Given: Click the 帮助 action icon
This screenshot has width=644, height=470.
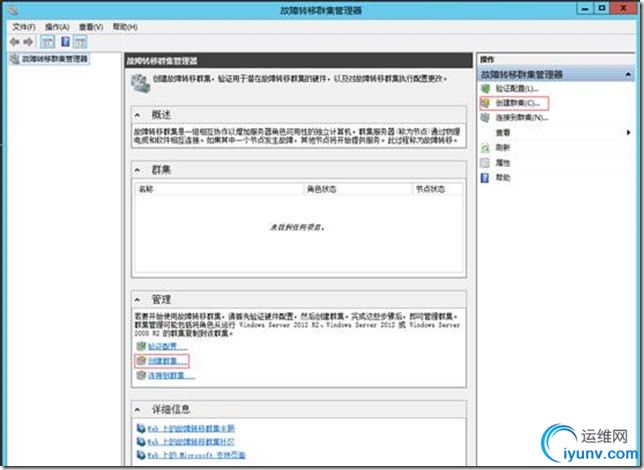Looking at the screenshot, I should pyautogui.click(x=485, y=177).
